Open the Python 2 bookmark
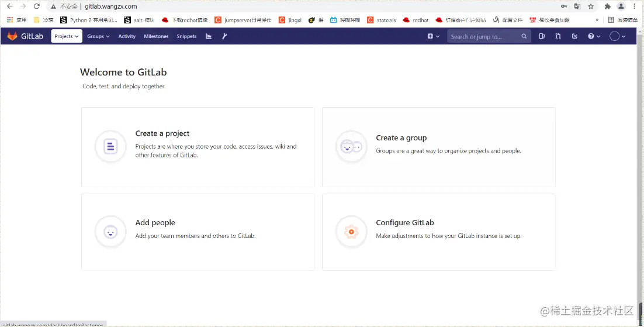 coord(89,20)
